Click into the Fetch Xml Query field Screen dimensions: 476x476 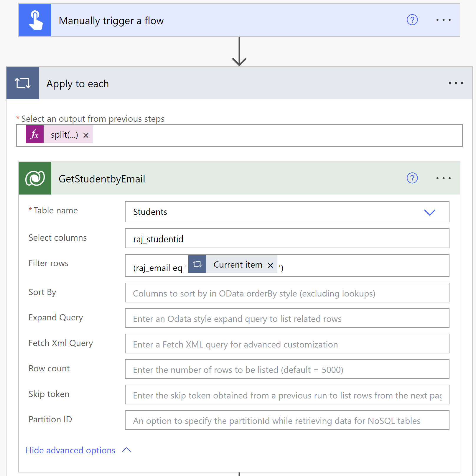coord(286,344)
